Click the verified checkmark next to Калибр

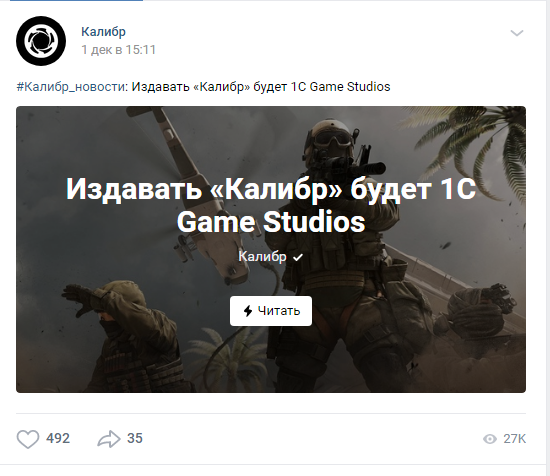(298, 257)
